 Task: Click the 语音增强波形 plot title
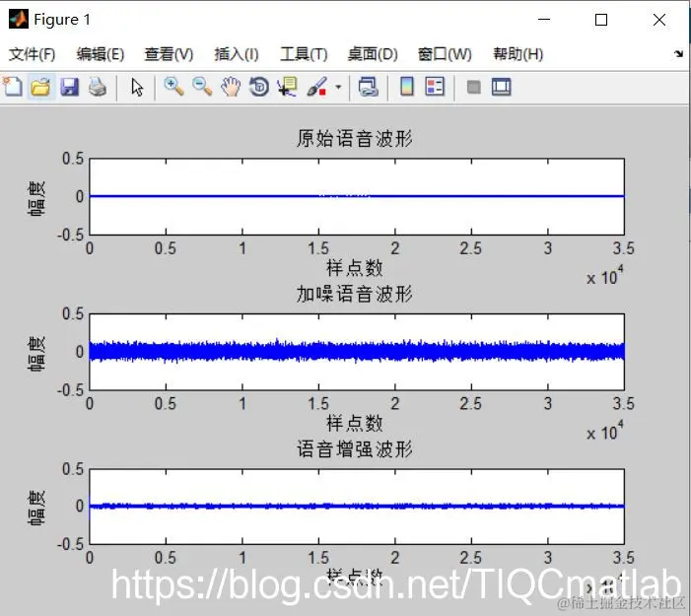tap(354, 449)
